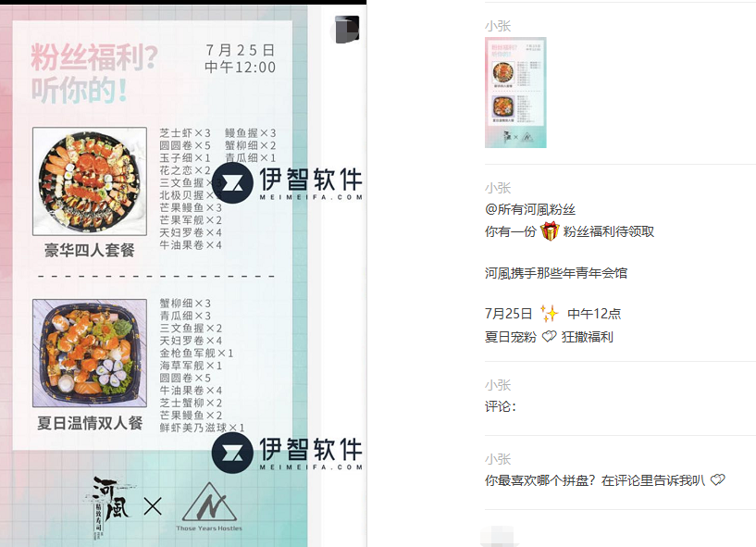
Task: Click 小张's name above the 评论 post
Action: pyautogui.click(x=498, y=385)
